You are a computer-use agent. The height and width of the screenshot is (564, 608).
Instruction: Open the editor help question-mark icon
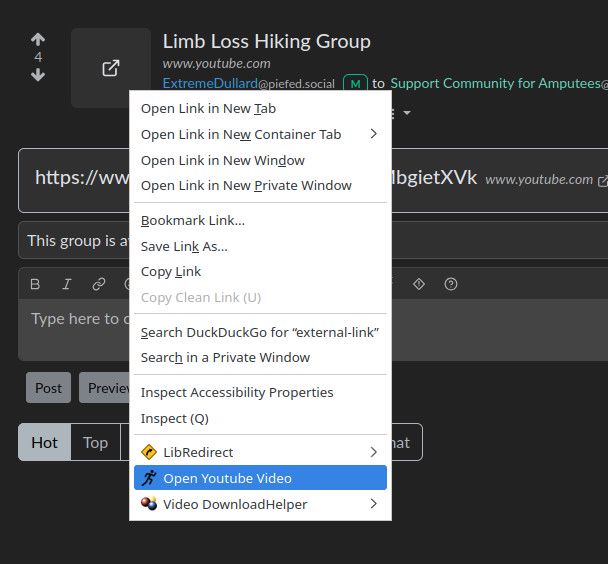[x=451, y=285]
